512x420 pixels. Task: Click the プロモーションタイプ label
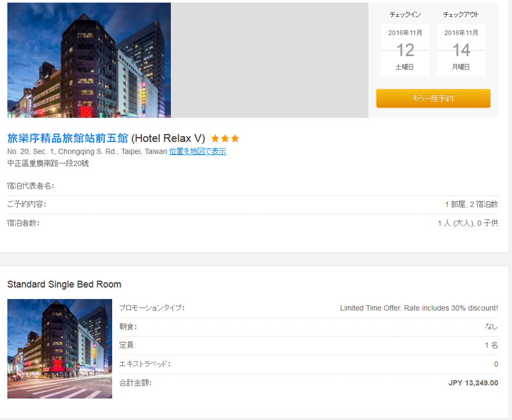[x=152, y=308]
